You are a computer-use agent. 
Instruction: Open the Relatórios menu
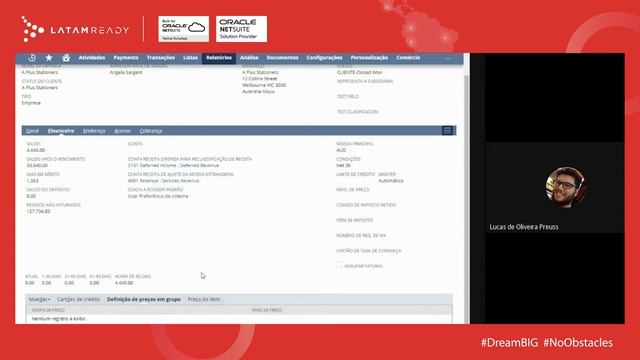coord(219,58)
